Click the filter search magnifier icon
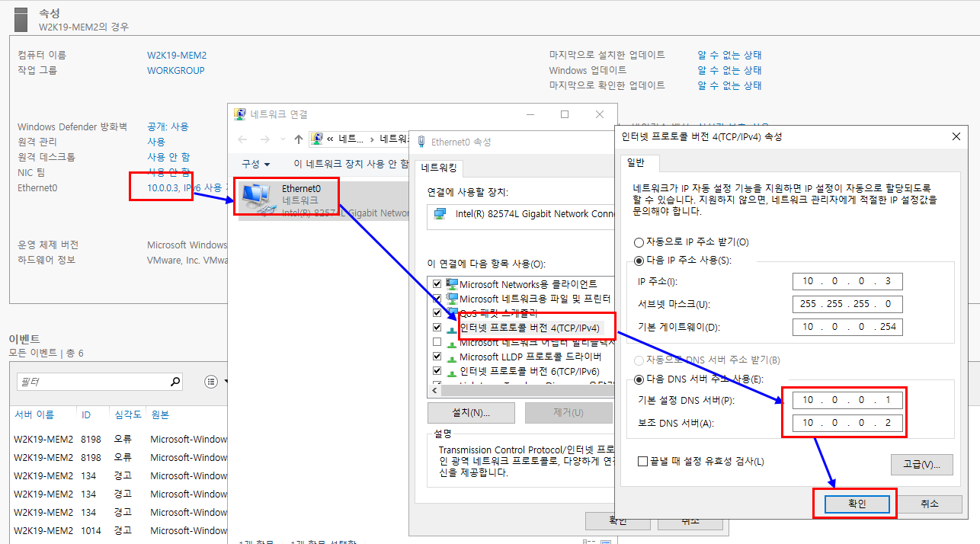This screenshot has width=980, height=544. pyautogui.click(x=175, y=381)
